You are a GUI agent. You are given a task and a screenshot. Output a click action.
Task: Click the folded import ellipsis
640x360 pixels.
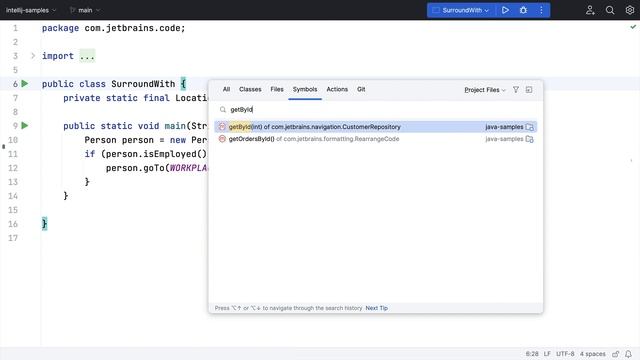87,56
